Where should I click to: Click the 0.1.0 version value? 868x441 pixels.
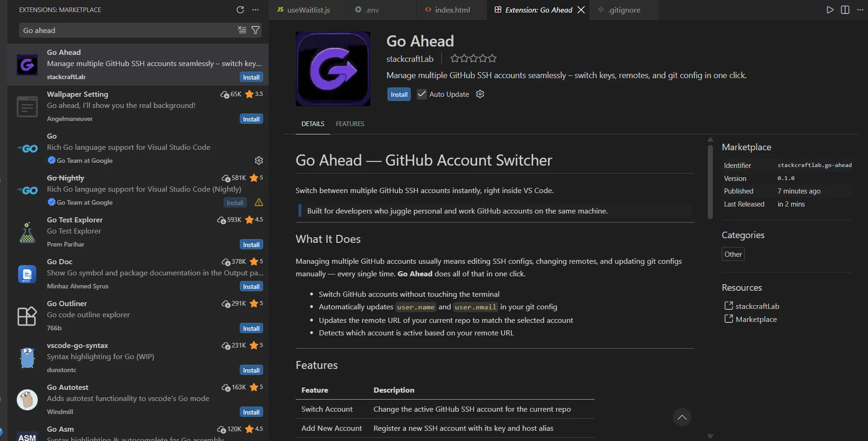point(786,178)
